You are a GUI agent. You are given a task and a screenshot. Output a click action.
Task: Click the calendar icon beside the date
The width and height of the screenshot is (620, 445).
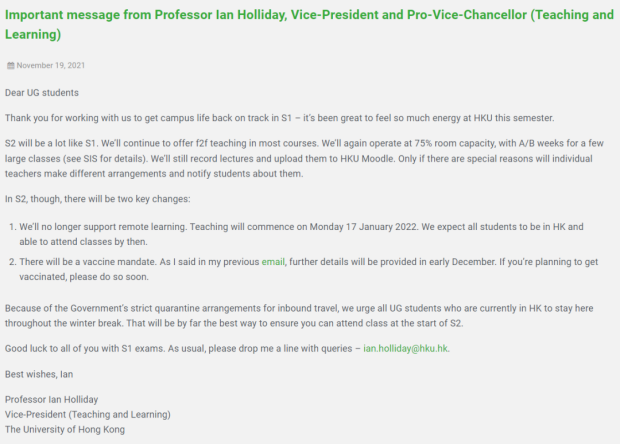11,66
